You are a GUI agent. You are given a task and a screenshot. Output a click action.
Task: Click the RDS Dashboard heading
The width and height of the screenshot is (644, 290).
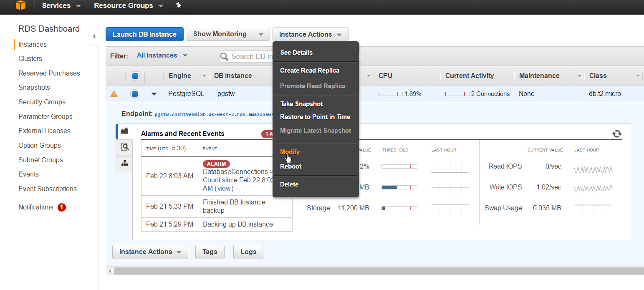click(x=49, y=29)
